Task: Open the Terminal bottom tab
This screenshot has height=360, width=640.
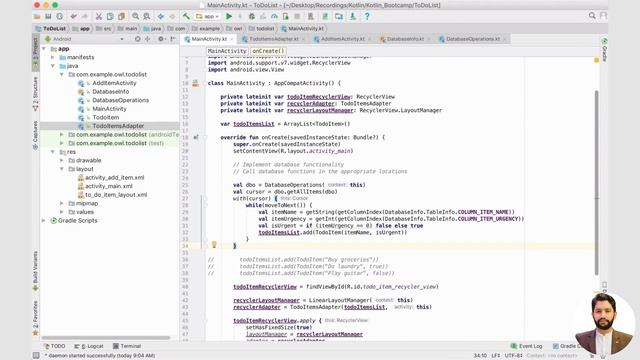Action: pyautogui.click(x=127, y=346)
